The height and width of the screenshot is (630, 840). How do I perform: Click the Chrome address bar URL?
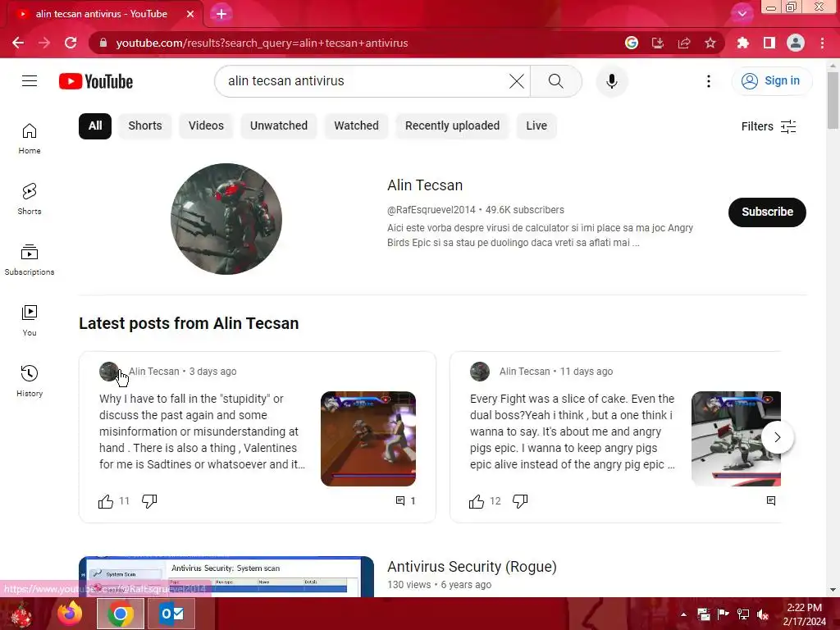click(x=262, y=43)
